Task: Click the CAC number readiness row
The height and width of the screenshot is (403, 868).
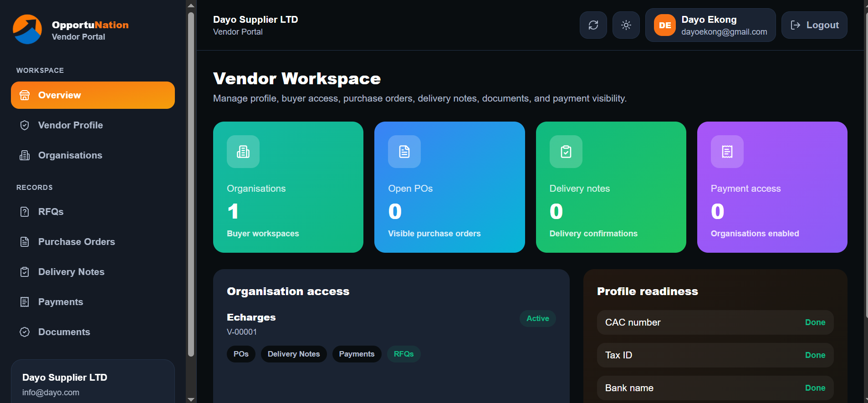Action: tap(715, 322)
